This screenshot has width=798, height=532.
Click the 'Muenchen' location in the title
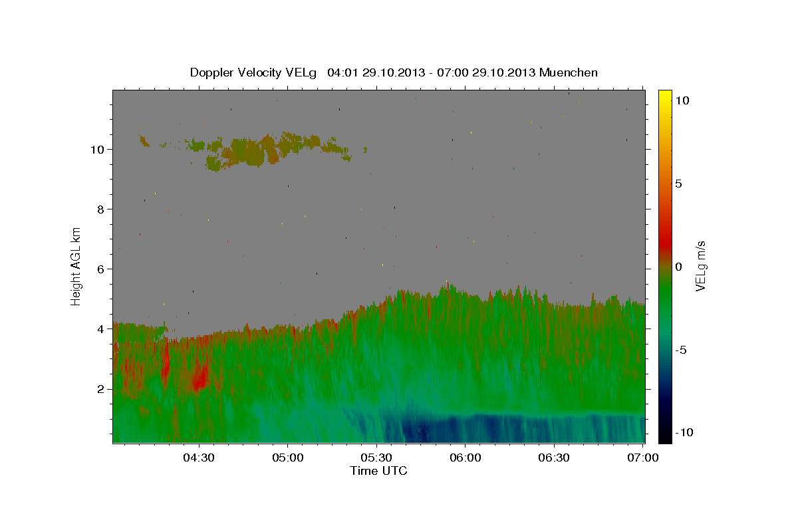click(x=569, y=72)
